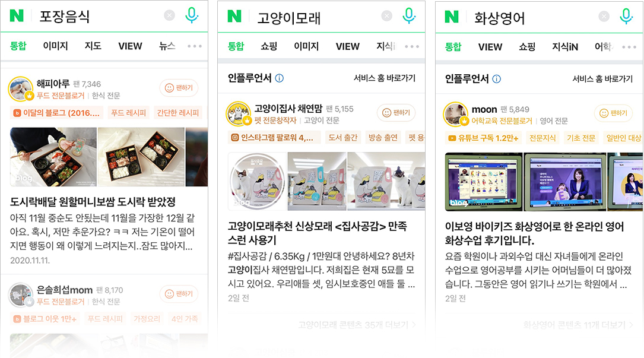Image resolution: width=644 pixels, height=358 pixels.
Task: Open 서비스 홈 바로가기 in 화상영어 panel
Action: coord(602,78)
